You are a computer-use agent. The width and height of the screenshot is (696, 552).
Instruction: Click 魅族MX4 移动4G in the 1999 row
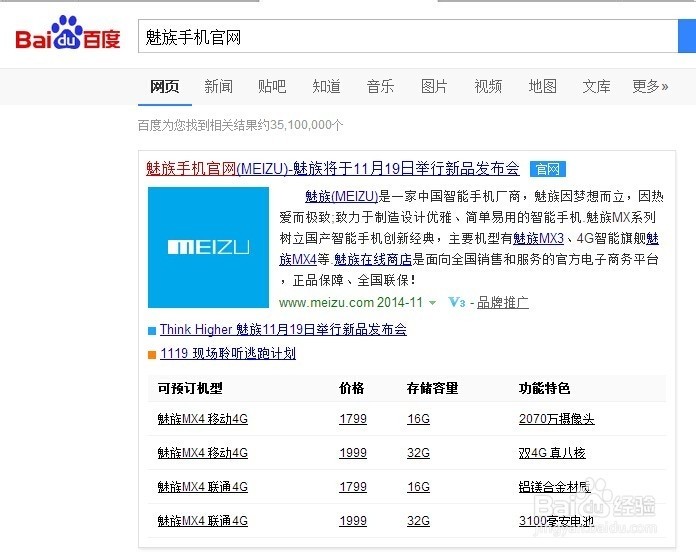(202, 453)
